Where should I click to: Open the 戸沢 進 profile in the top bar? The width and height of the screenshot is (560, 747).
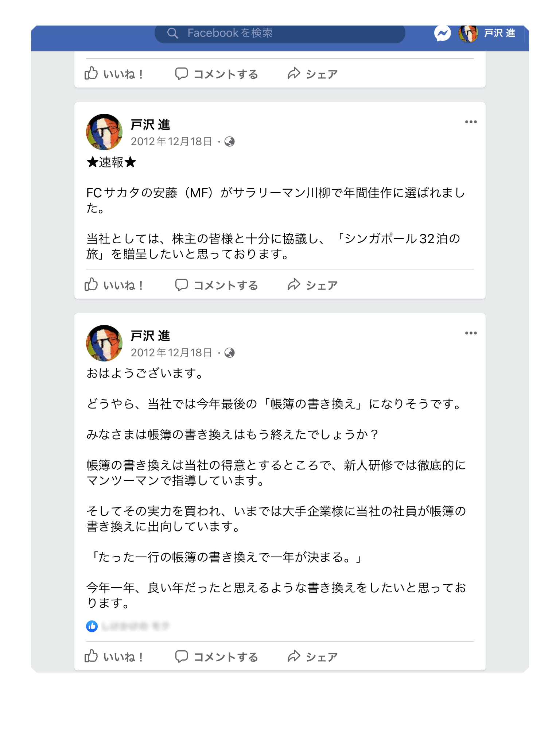point(488,34)
